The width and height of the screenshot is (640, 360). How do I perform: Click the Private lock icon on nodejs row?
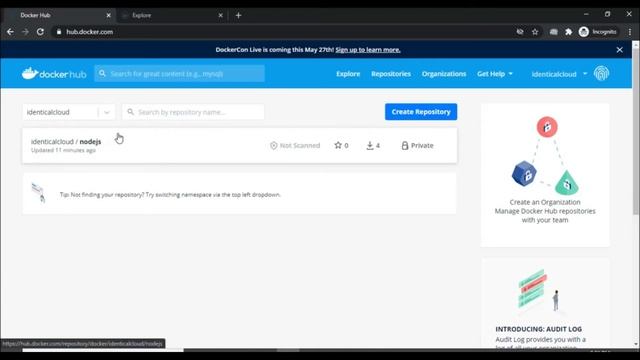point(404,145)
